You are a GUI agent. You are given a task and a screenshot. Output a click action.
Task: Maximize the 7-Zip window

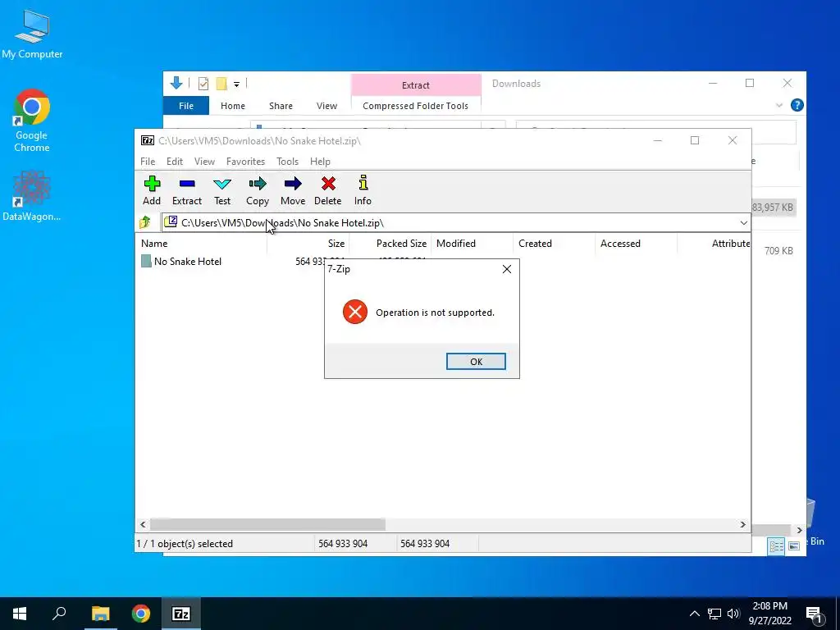click(x=695, y=140)
